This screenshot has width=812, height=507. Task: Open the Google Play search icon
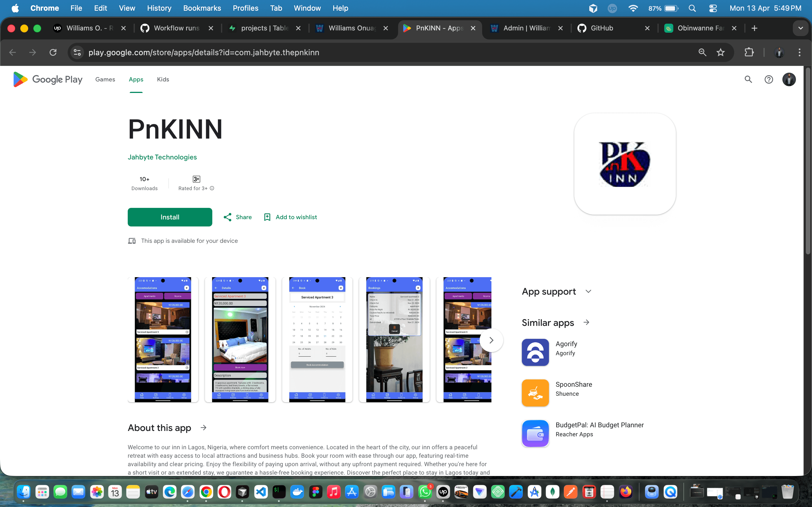748,79
